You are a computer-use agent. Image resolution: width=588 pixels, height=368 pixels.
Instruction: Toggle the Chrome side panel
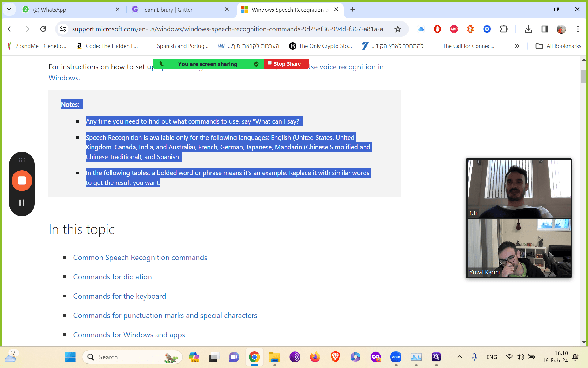click(x=545, y=29)
